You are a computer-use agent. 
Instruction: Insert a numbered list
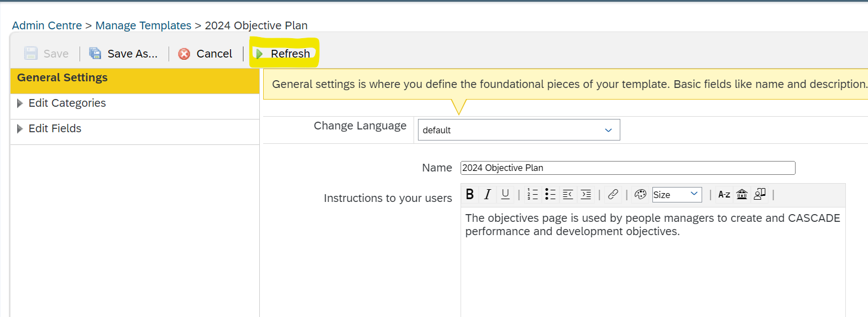[x=532, y=194]
